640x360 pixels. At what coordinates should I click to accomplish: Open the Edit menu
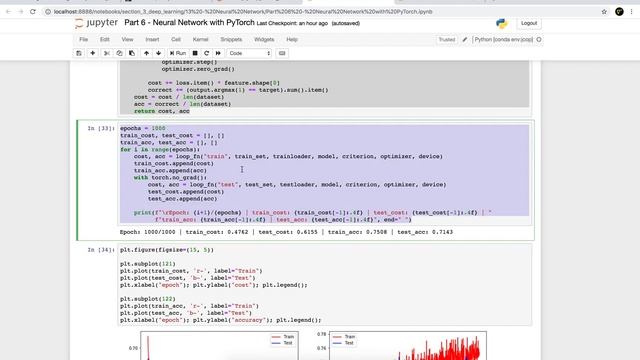click(x=104, y=40)
